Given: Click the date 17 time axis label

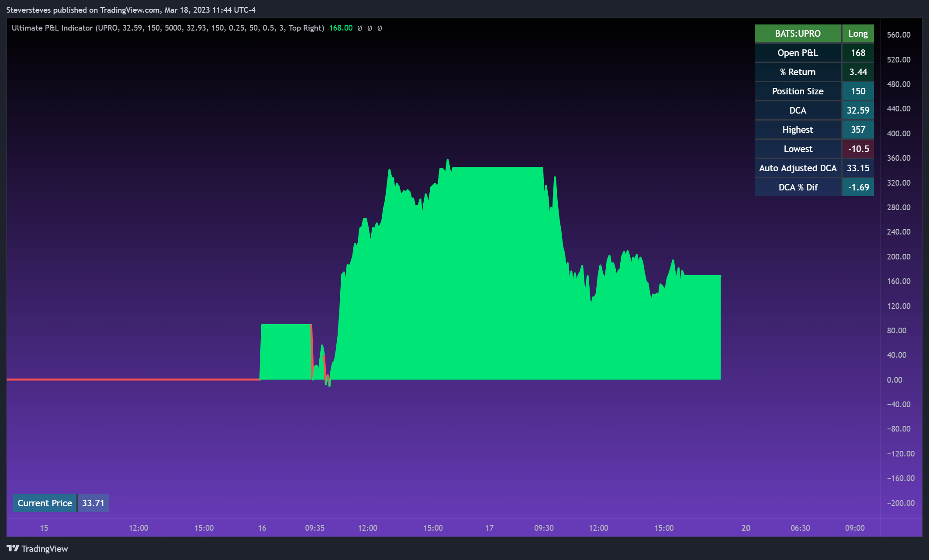Looking at the screenshot, I should pos(490,528).
